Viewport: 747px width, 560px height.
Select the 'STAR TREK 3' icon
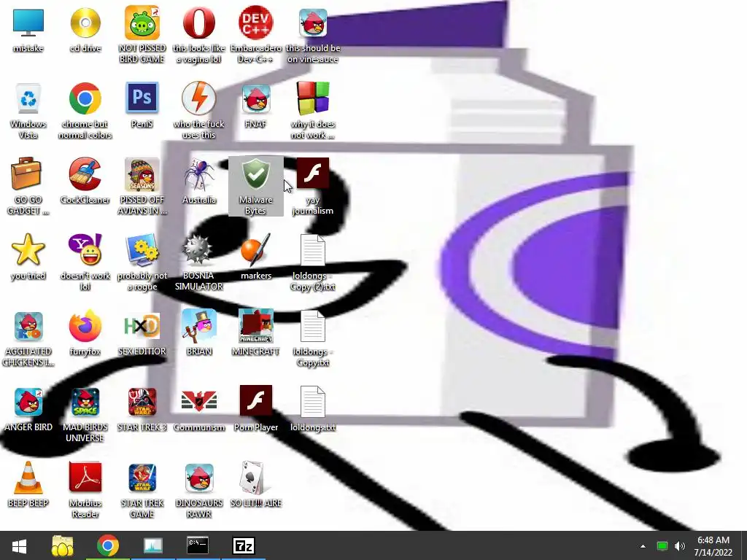point(142,402)
